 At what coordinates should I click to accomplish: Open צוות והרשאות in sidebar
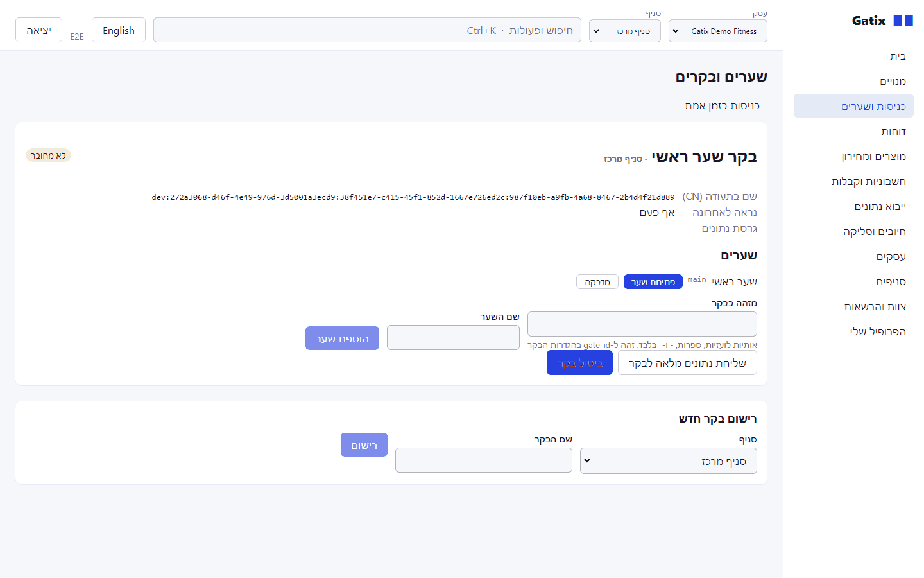click(x=853, y=307)
